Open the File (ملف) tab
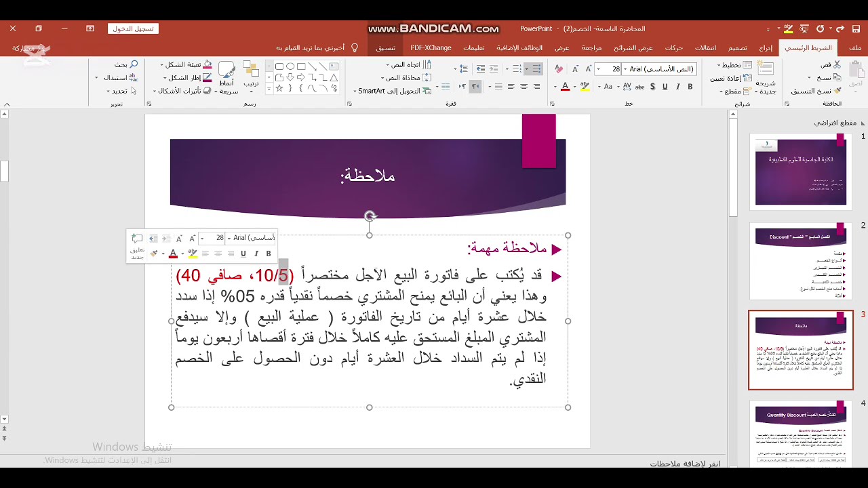The width and height of the screenshot is (868, 488). [855, 47]
